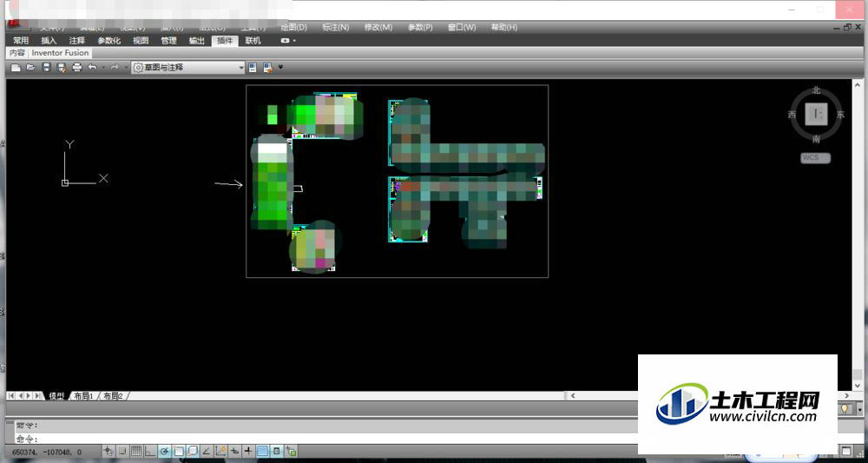Open the ribbon minimize options arrow
The height and width of the screenshot is (463, 868).
(294, 41)
